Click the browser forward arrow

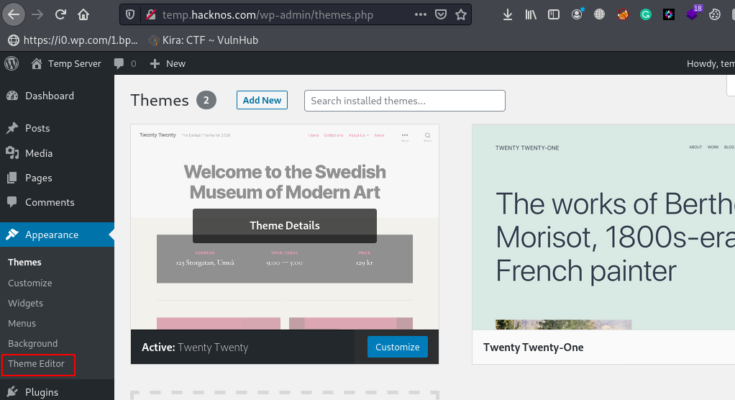[37, 15]
